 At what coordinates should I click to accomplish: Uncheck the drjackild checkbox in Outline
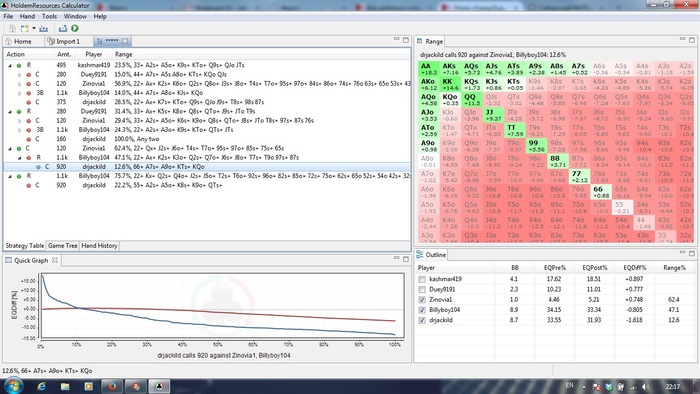(x=422, y=320)
